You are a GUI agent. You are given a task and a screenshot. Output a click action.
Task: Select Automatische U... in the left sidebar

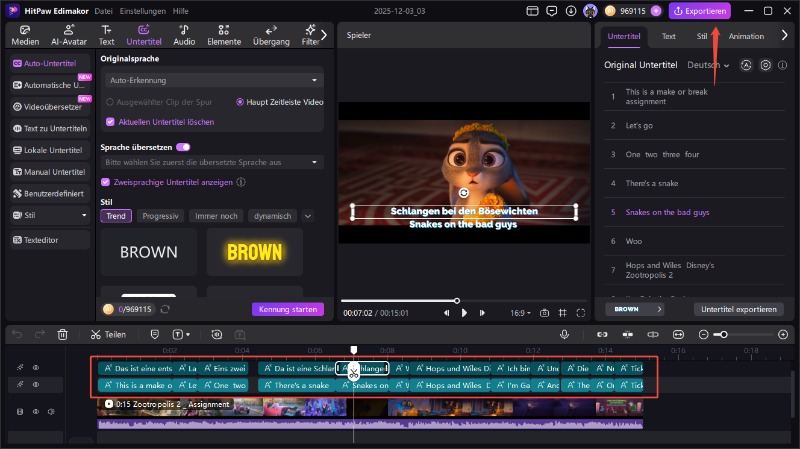click(x=50, y=85)
